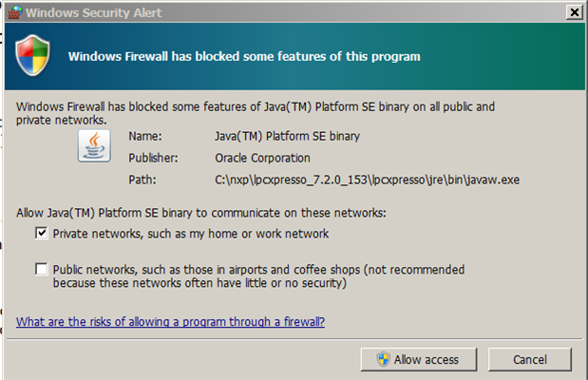Uncheck the Private networks checkbox
Image resolution: width=588 pixels, height=380 pixels.
click(x=41, y=233)
